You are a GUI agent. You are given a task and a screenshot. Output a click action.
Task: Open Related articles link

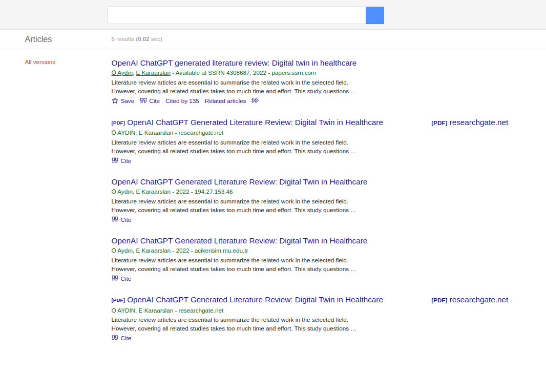[x=225, y=101]
